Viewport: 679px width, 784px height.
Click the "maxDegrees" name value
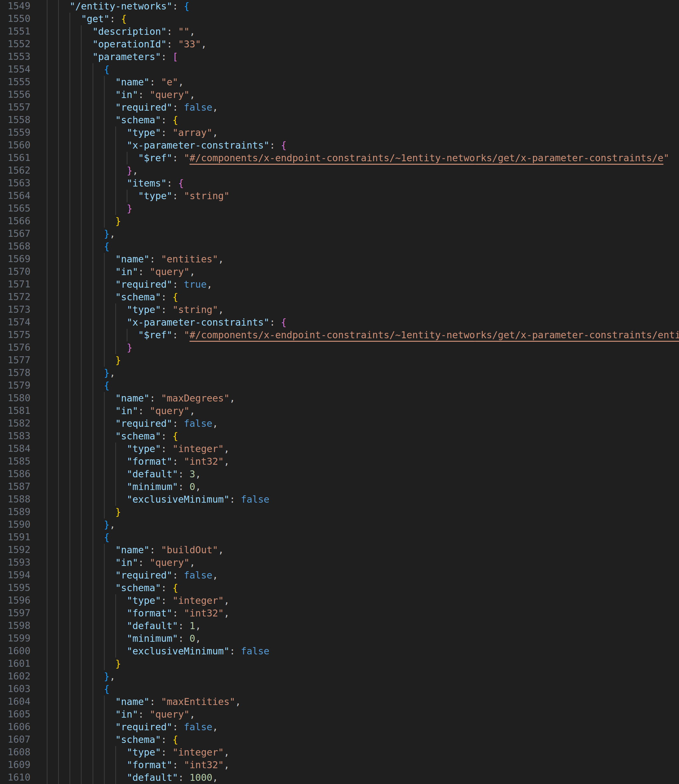pos(195,398)
